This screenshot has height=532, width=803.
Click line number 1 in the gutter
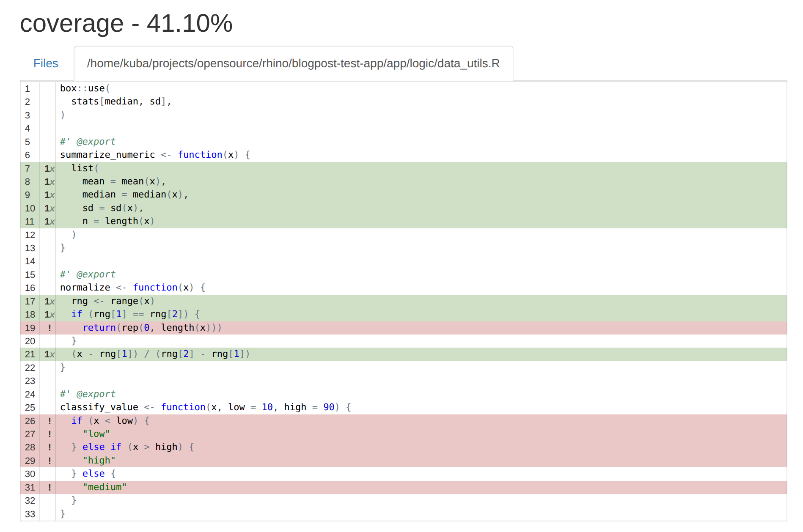tap(27, 88)
